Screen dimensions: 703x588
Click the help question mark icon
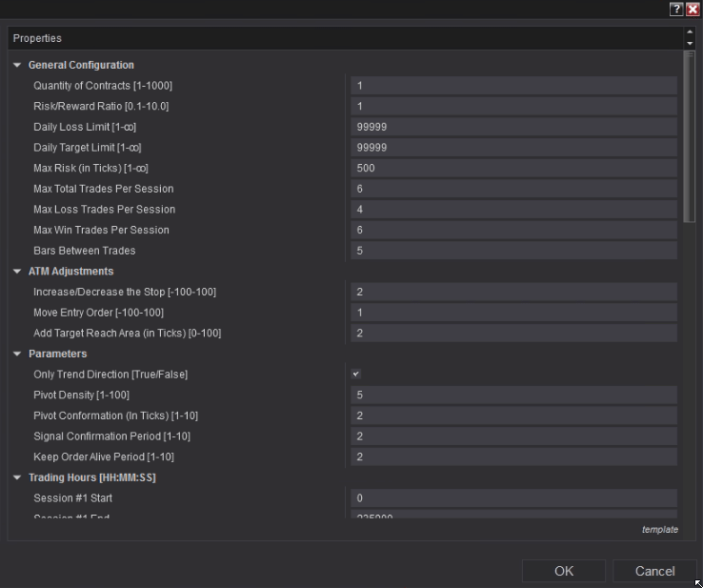point(677,9)
